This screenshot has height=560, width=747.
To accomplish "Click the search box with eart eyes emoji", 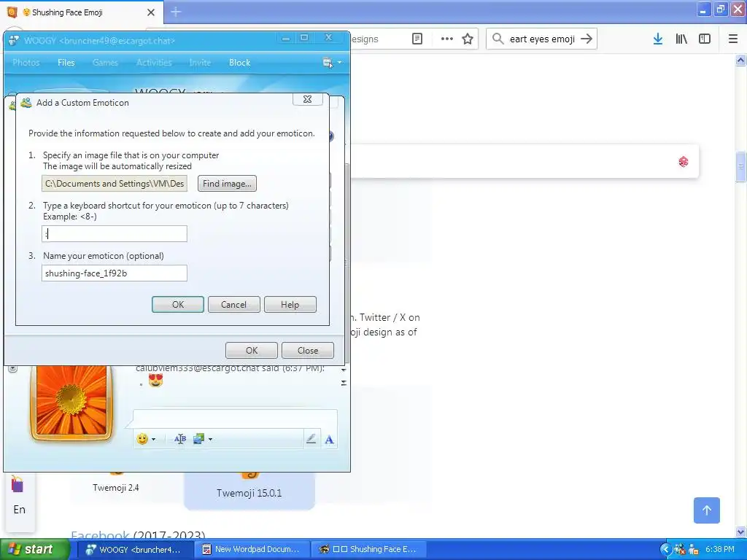I will click(x=542, y=39).
